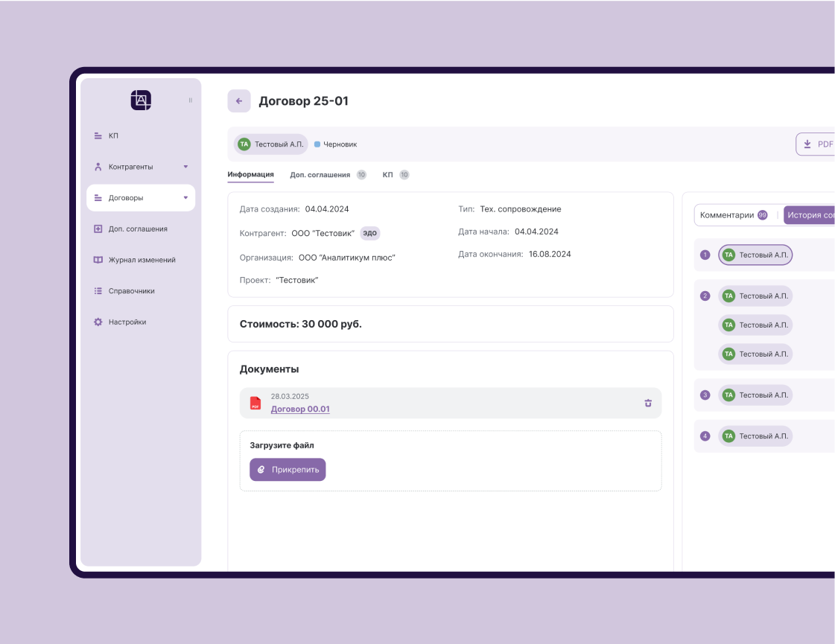Click the Документы section heading

click(x=269, y=369)
